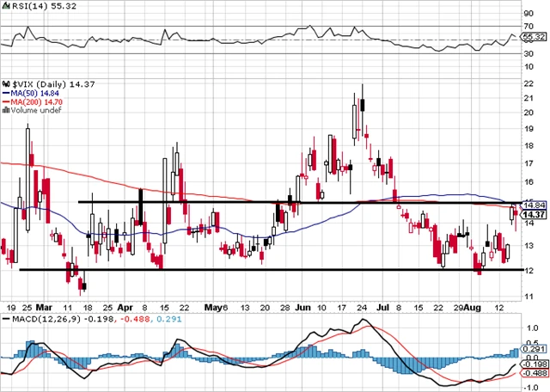Click the Volume bars legend icon
The width and height of the screenshot is (550, 392).
coord(4,109)
